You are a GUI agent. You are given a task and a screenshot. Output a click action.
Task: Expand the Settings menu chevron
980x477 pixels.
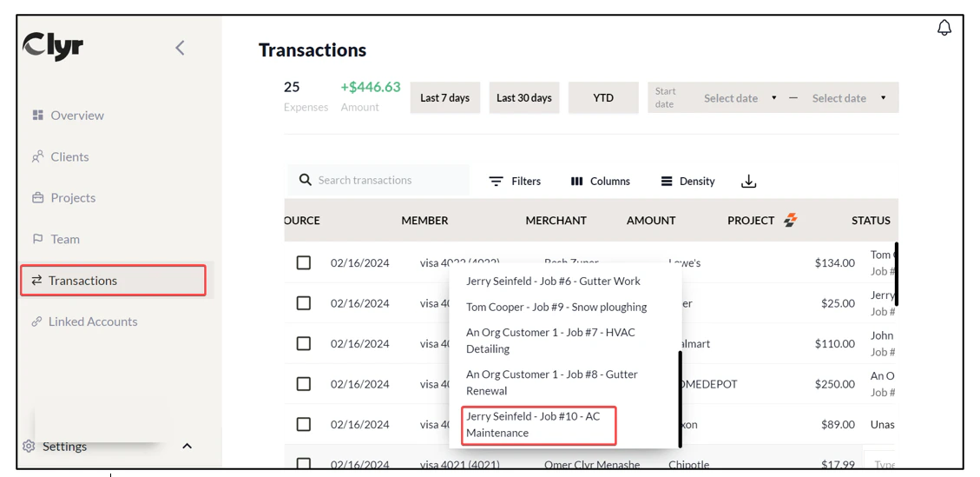(x=187, y=447)
